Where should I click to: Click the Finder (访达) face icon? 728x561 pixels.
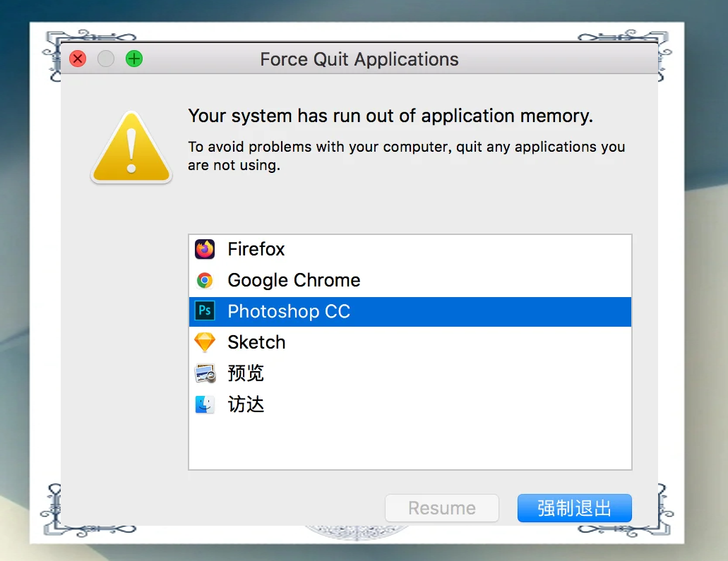205,404
